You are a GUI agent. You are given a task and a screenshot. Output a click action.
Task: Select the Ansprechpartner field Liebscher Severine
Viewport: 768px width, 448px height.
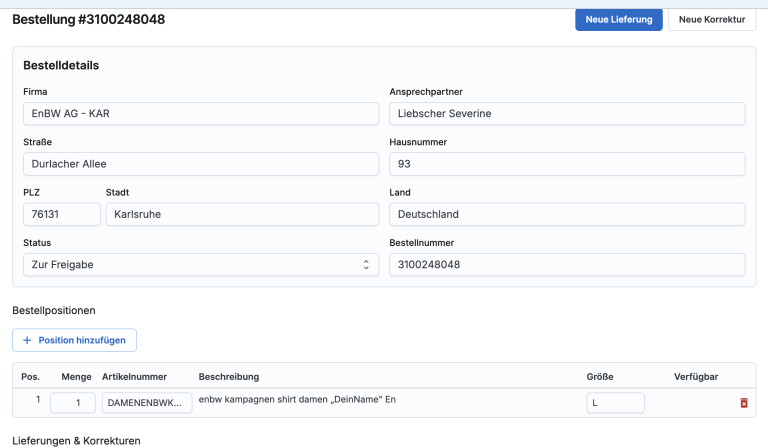pos(566,113)
